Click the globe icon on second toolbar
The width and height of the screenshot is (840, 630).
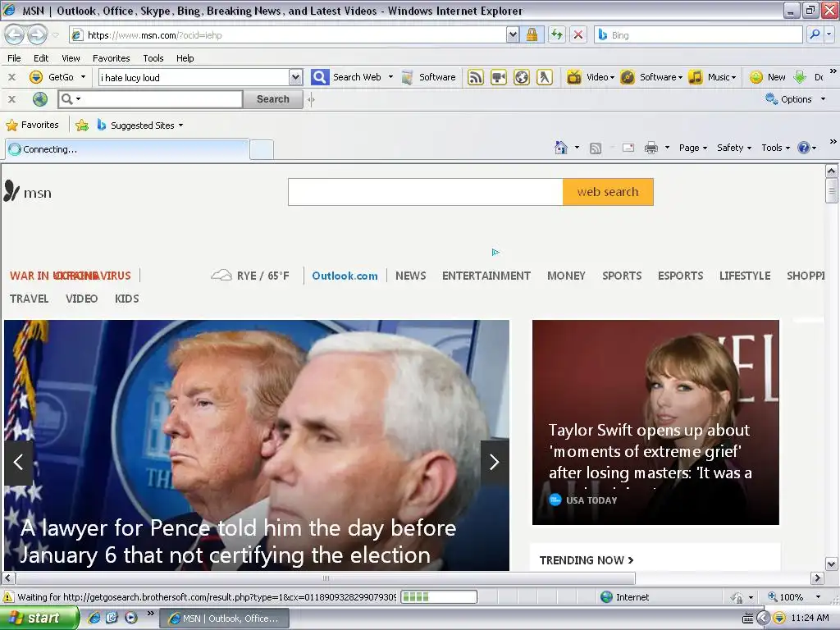click(x=40, y=99)
